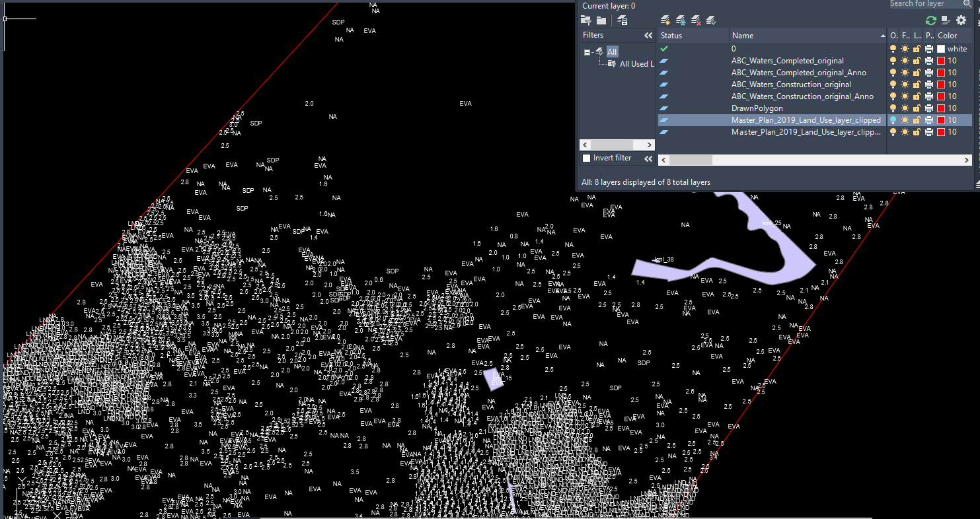Click plot icon of DrawnPolygon layer
The width and height of the screenshot is (980, 519).
(929, 108)
